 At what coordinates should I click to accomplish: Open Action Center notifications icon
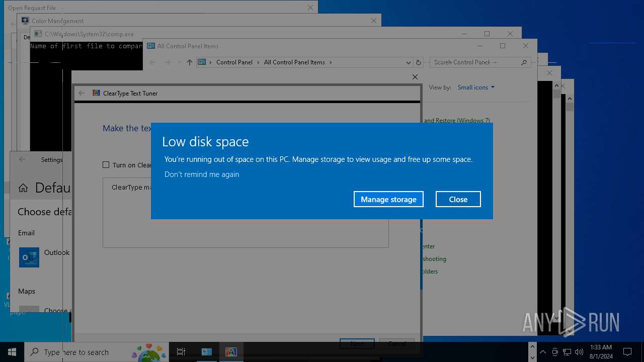coord(627,352)
